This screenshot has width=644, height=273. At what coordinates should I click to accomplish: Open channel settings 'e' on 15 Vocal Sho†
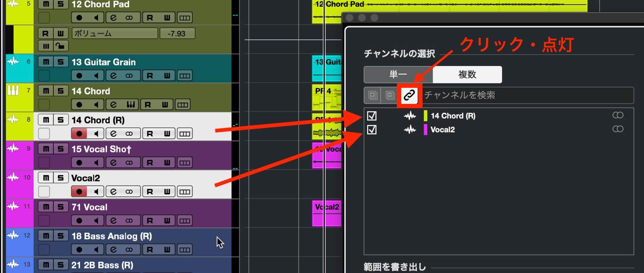point(114,163)
